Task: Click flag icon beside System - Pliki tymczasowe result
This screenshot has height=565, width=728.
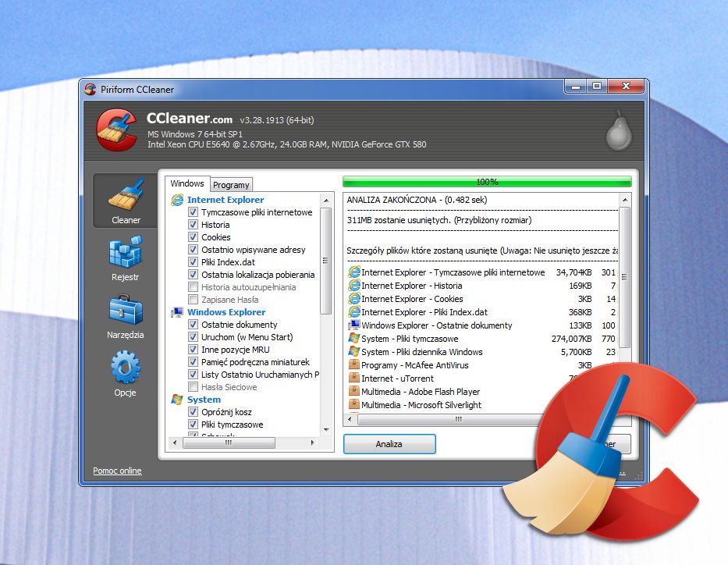Action: click(354, 339)
